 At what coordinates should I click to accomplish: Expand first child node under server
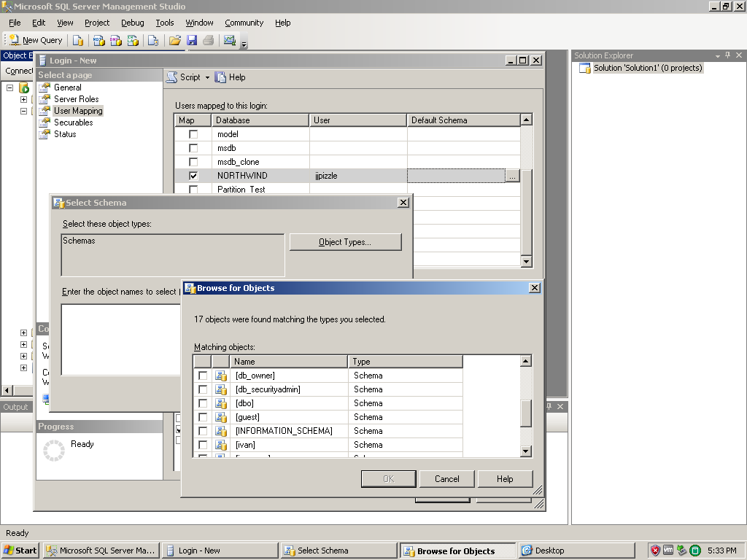coord(23,99)
